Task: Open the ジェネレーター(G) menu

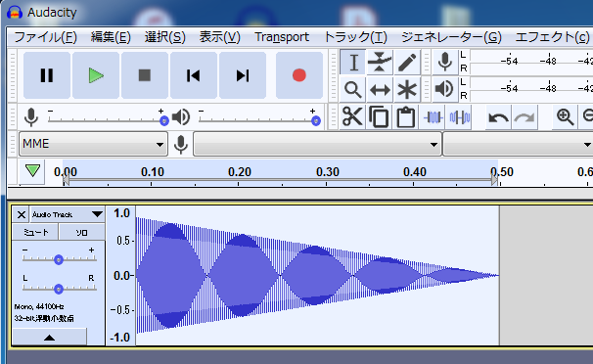Action: point(451,37)
